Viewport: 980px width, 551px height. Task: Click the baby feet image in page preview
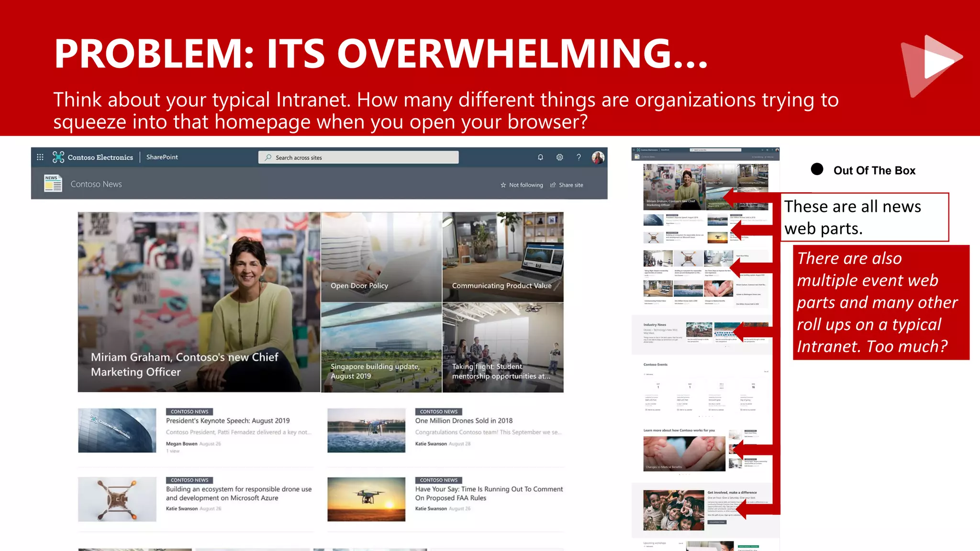684,454
